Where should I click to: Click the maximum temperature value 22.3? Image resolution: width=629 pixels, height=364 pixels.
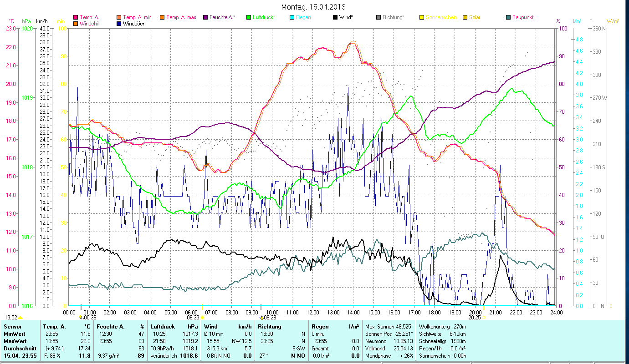(86, 341)
